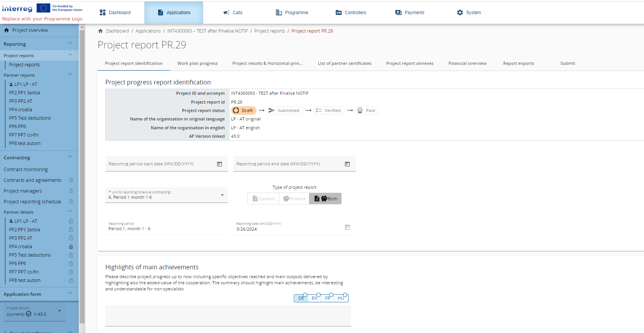Switch achievements language to EN
This screenshot has width=644, height=333.
314,298
